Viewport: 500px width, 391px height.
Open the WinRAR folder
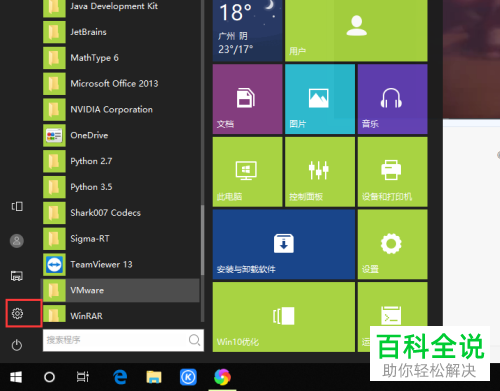click(121, 315)
